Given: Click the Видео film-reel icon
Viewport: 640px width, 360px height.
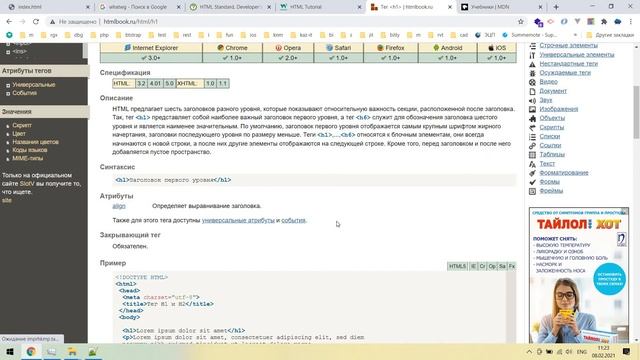Looking at the screenshot, I should tap(532, 82).
